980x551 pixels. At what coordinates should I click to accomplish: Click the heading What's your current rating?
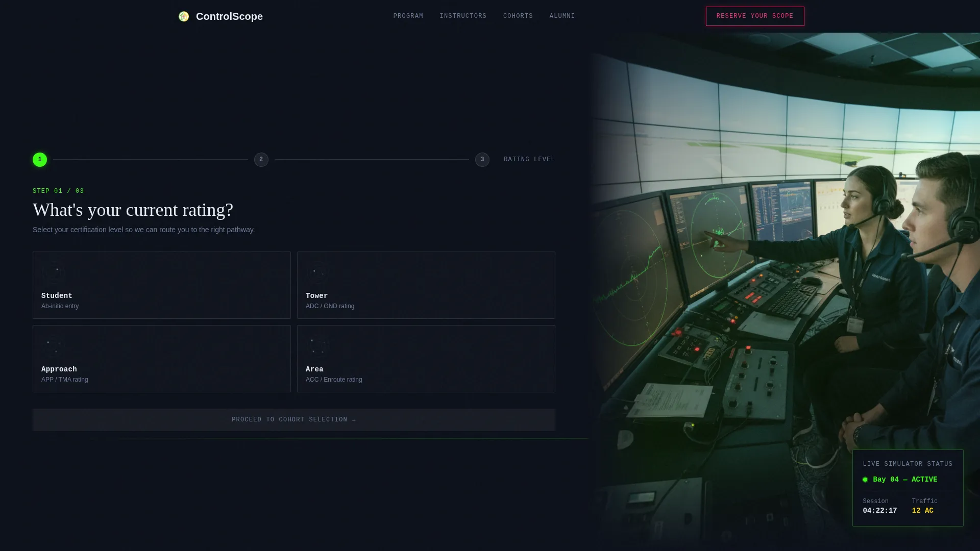(x=133, y=210)
